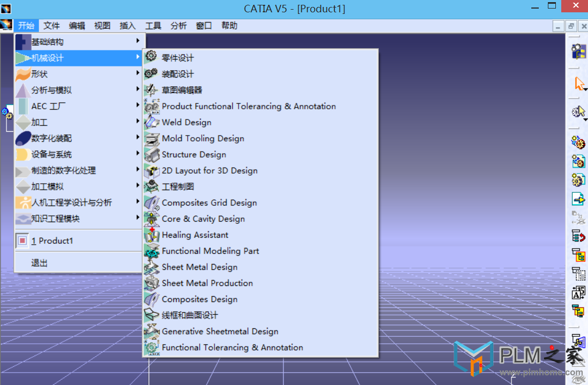Open the 视图 menu
This screenshot has height=385, width=588.
(x=102, y=26)
